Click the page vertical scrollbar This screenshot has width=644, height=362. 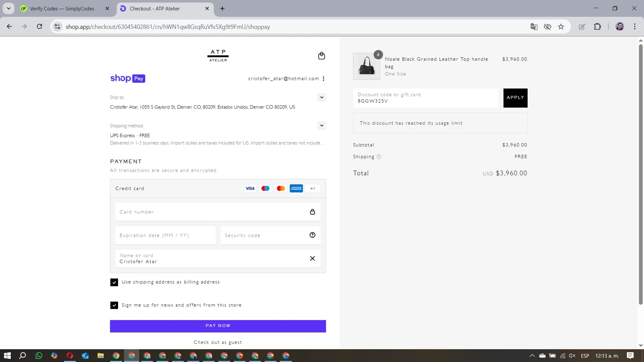[x=641, y=174]
